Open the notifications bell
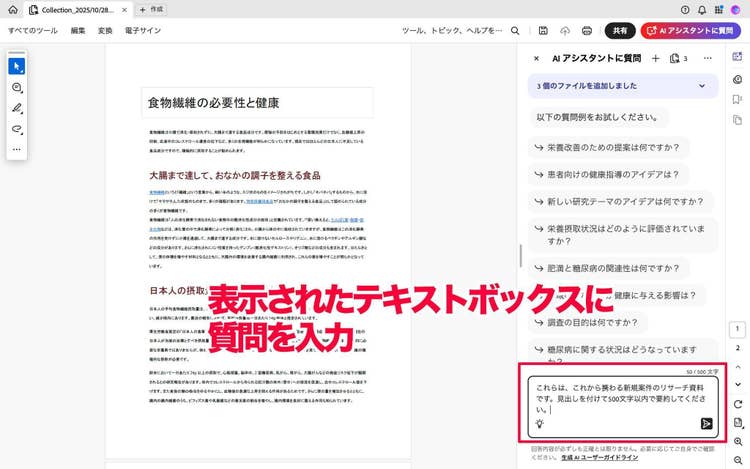750x469 pixels. [702, 9]
